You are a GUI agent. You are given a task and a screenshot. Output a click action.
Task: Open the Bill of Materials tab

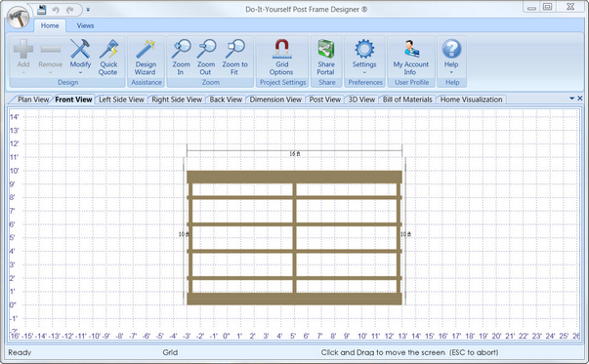click(x=407, y=100)
